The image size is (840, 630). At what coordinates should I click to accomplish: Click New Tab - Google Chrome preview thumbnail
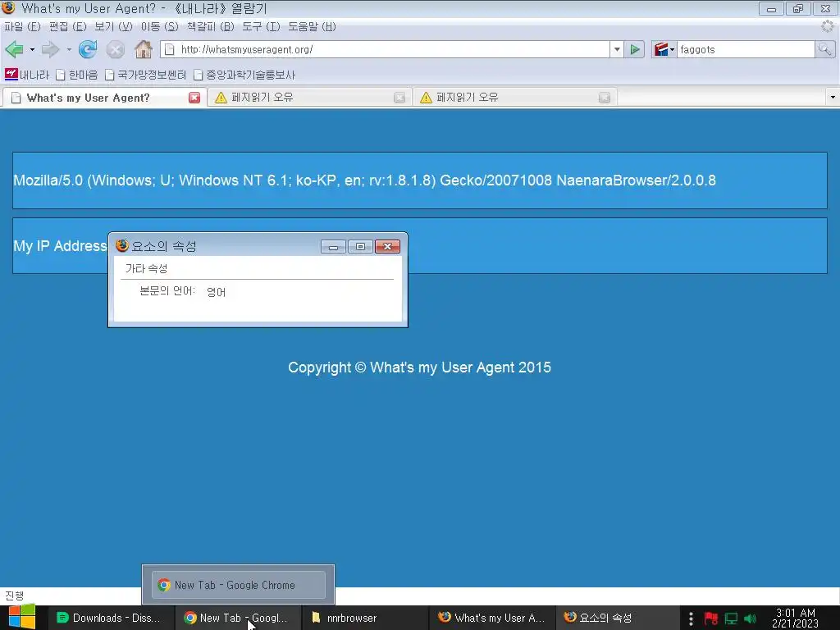pos(239,584)
